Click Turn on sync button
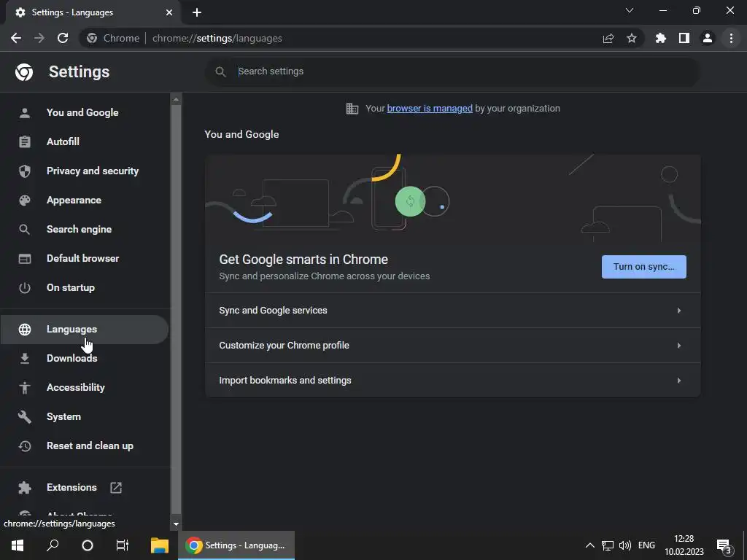Image resolution: width=747 pixels, height=560 pixels. pos(643,267)
